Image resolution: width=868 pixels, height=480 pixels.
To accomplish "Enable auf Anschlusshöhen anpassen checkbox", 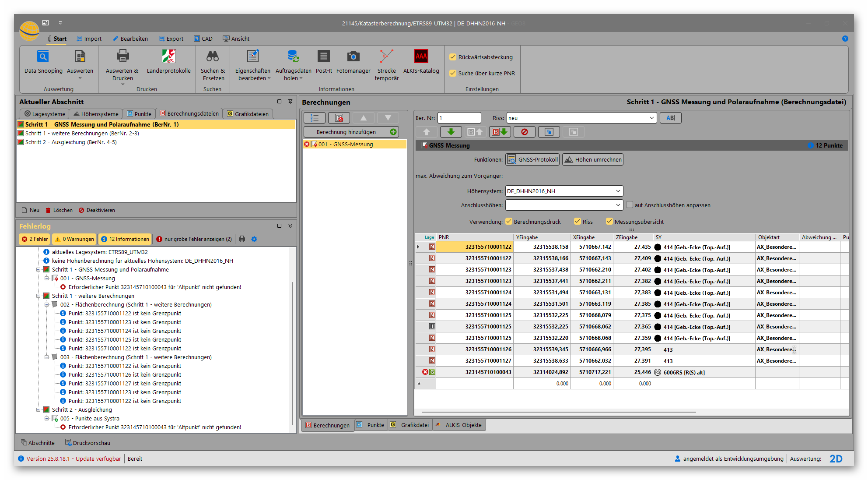I will [630, 205].
